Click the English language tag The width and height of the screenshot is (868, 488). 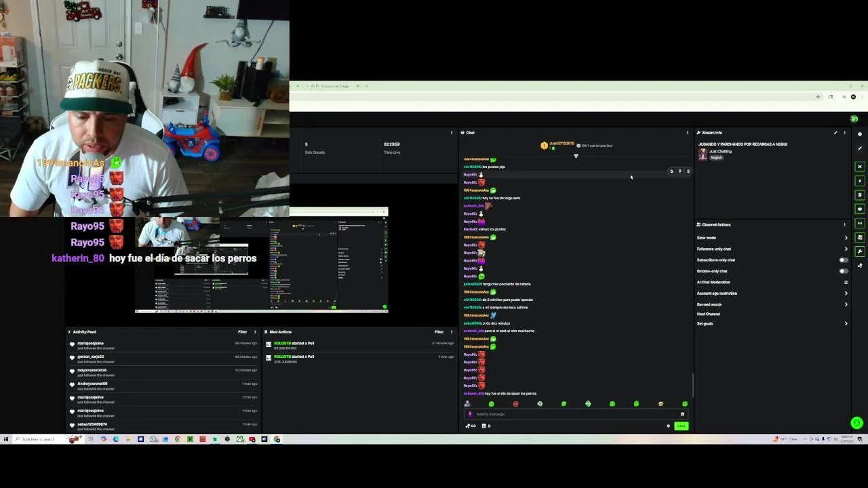pyautogui.click(x=716, y=157)
